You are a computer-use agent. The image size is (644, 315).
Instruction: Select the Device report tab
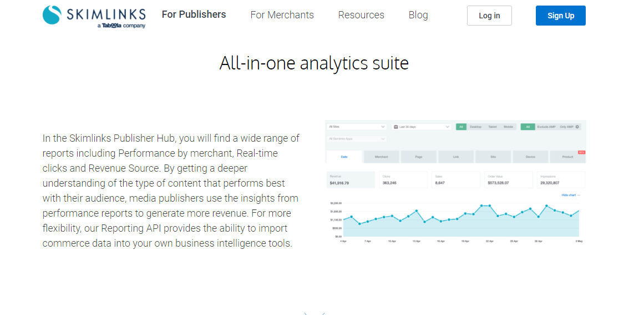[530, 157]
